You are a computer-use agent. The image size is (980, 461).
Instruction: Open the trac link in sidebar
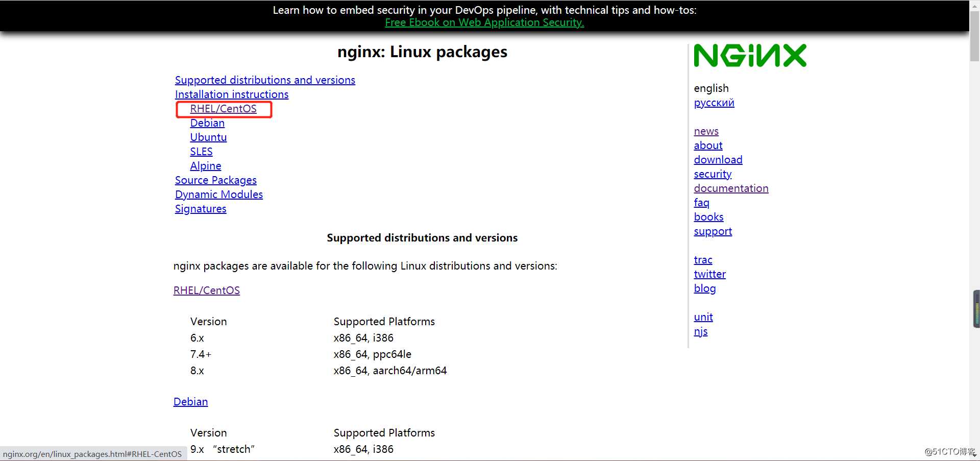point(703,260)
